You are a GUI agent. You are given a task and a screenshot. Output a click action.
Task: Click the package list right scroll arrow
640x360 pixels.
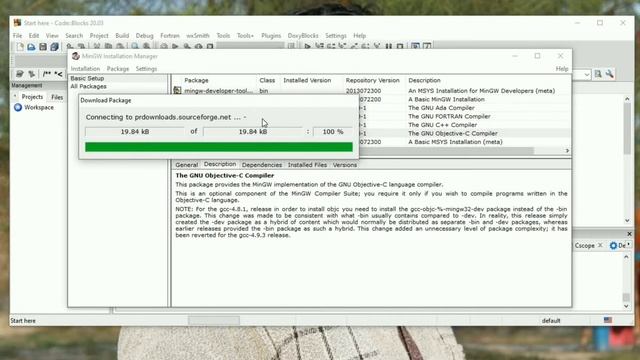point(567,151)
